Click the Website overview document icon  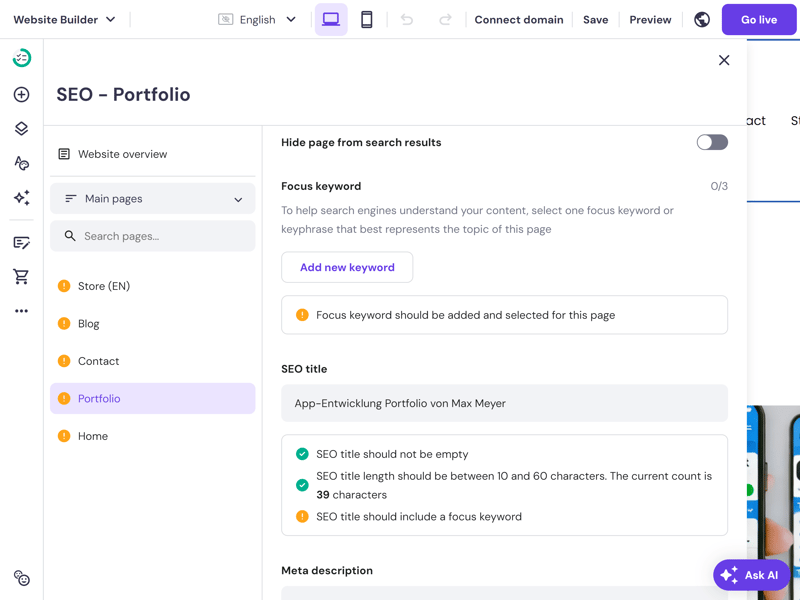[64, 154]
